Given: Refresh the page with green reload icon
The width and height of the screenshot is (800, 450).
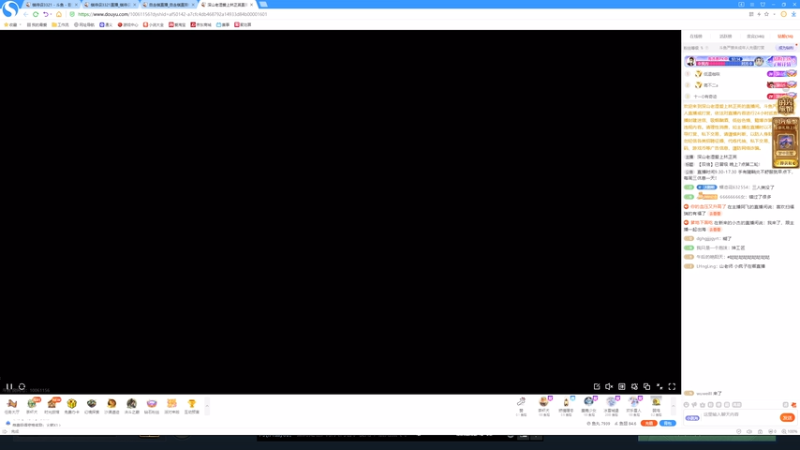Looking at the screenshot, I should [x=36, y=14].
